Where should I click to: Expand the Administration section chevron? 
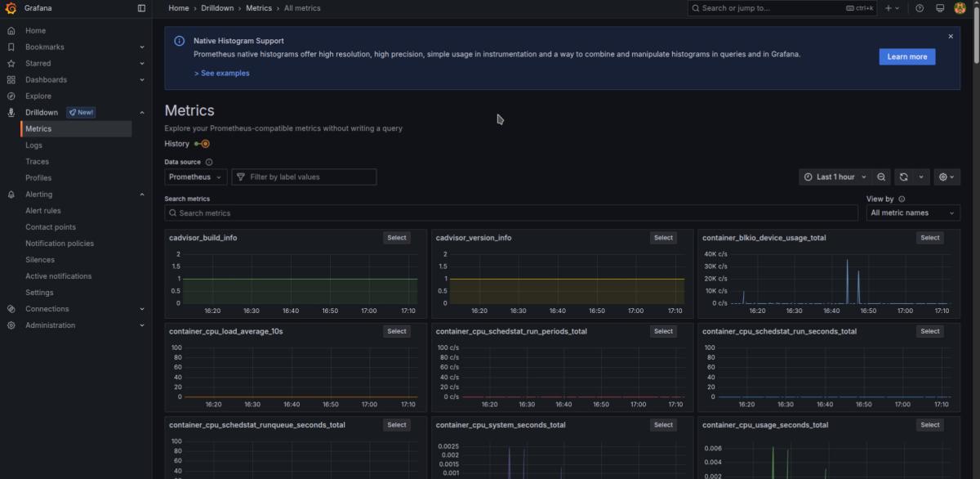[142, 325]
